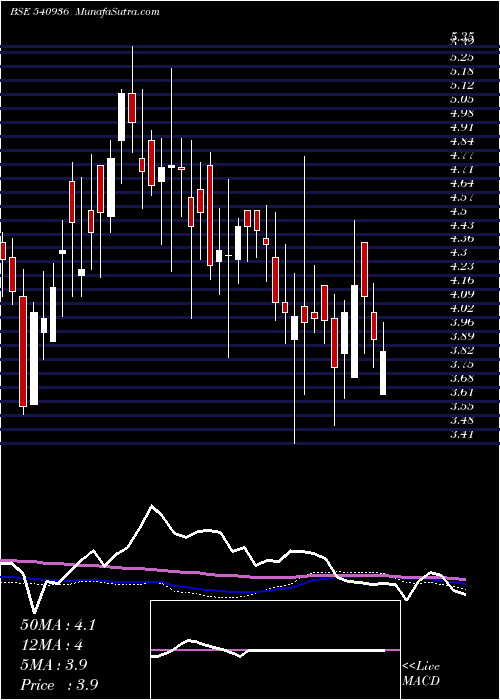Screen dimensions: 500x700
Task: Select the 5.05 price axis label
Action: pos(462,99)
